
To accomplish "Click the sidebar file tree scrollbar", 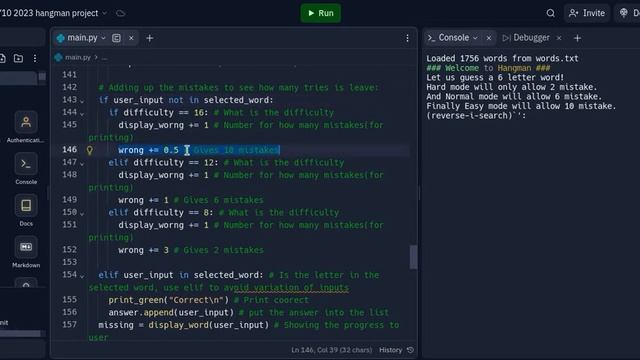I will (x=42, y=76).
